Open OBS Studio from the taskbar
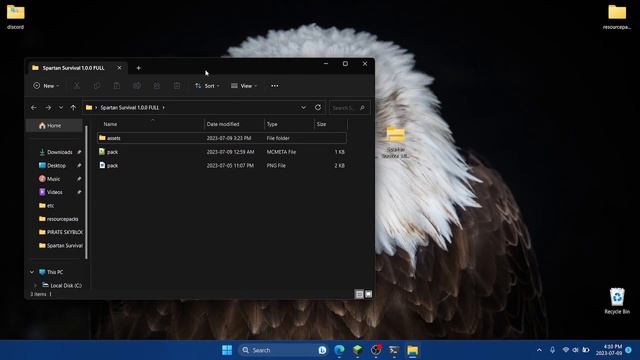Image resolution: width=640 pixels, height=360 pixels. tap(376, 350)
